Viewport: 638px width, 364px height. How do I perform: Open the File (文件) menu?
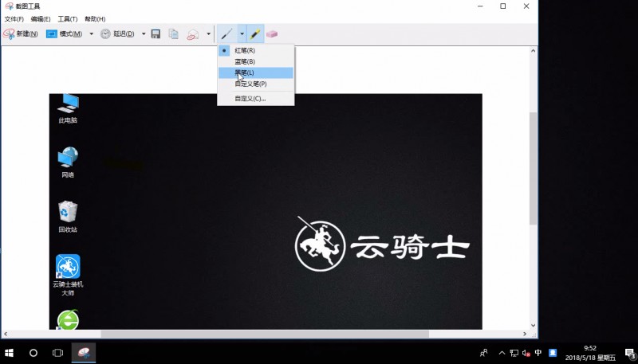click(x=14, y=19)
